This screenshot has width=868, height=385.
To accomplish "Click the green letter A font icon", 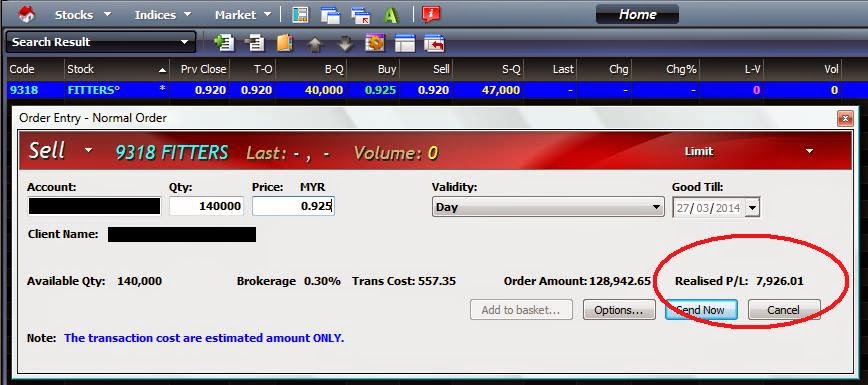I will tap(391, 15).
